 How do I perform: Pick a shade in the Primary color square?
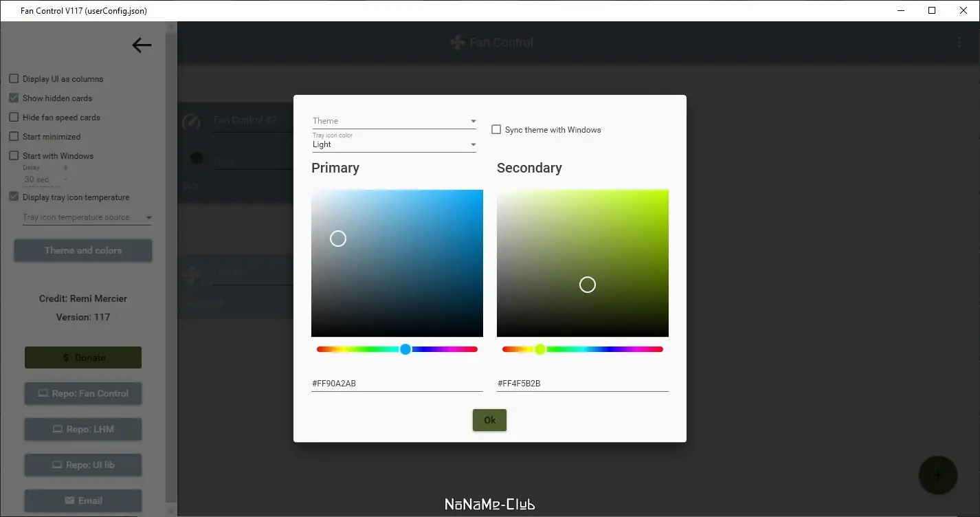(397, 263)
